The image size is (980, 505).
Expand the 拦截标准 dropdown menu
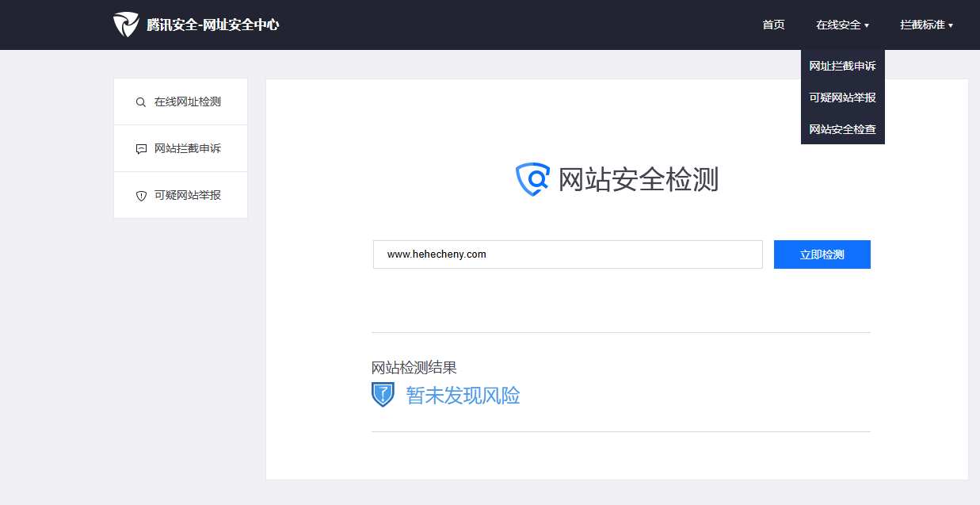point(926,25)
